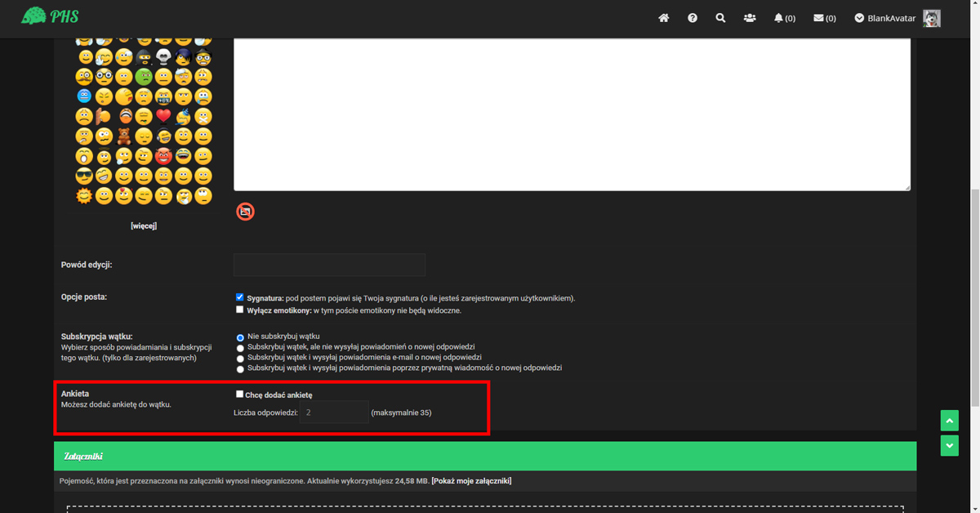Insert the gasping open-mouth emoticon
980x513 pixels.
pyautogui.click(x=85, y=156)
